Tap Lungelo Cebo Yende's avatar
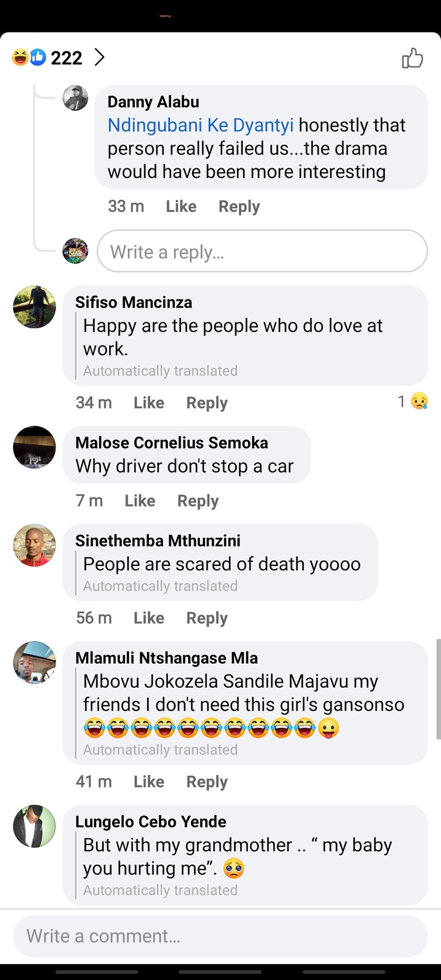 coord(34,826)
